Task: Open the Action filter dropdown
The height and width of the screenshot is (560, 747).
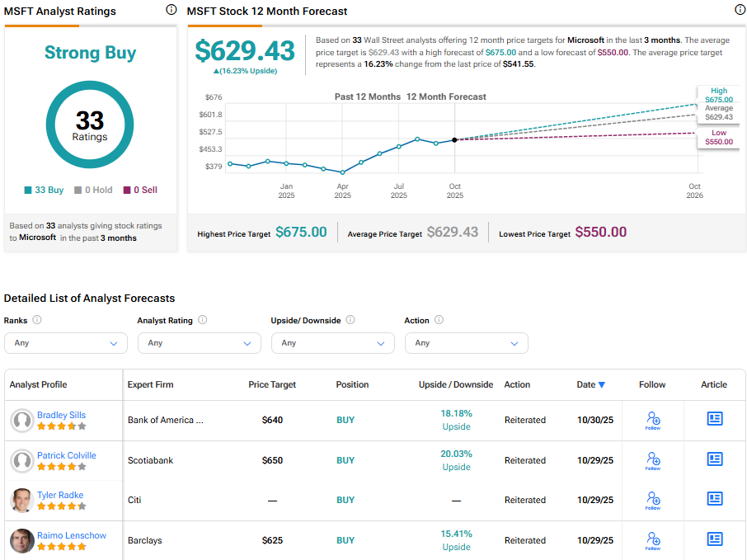Action: [x=467, y=343]
